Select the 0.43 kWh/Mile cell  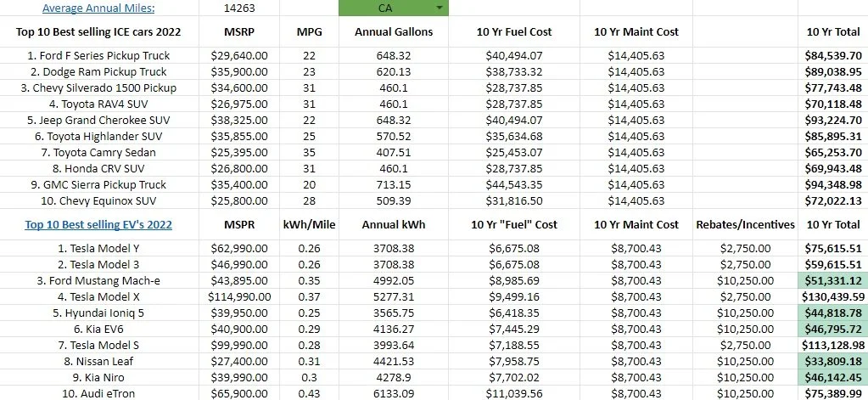[309, 394]
